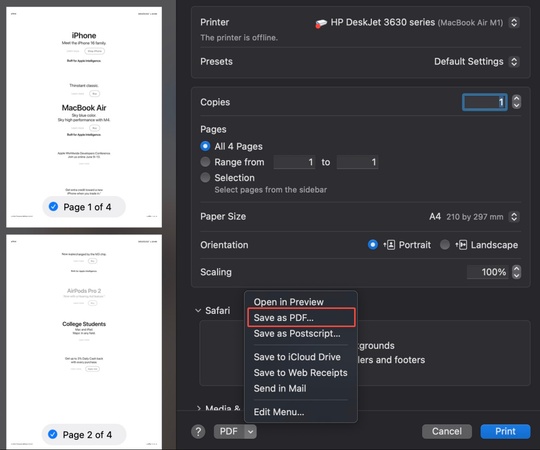The width and height of the screenshot is (540, 450).
Task: Expand the Media & Quality section chevron
Action: click(x=198, y=408)
